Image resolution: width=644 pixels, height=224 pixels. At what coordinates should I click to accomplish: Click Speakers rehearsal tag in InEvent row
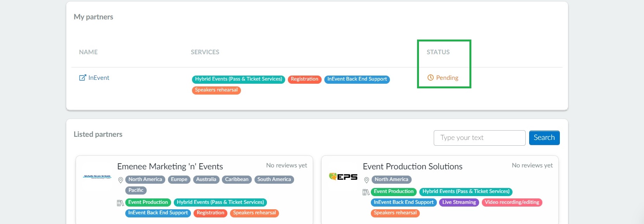pyautogui.click(x=216, y=90)
